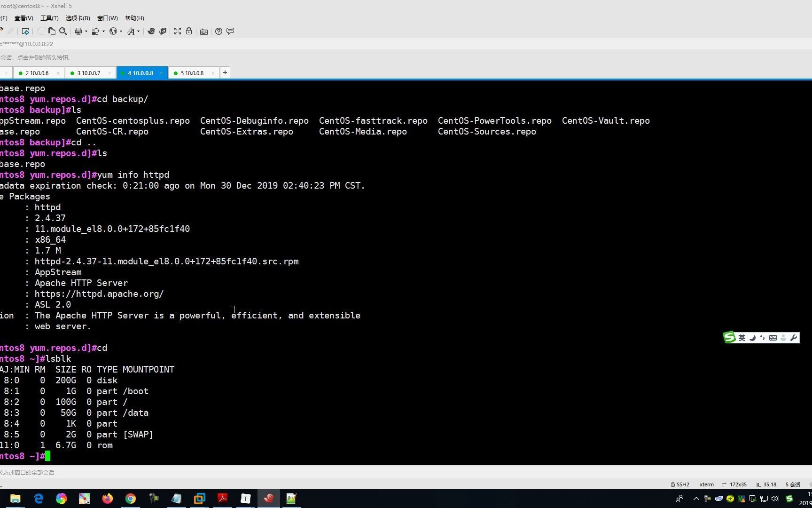Click the chat feedback bubble icon

tap(230, 32)
